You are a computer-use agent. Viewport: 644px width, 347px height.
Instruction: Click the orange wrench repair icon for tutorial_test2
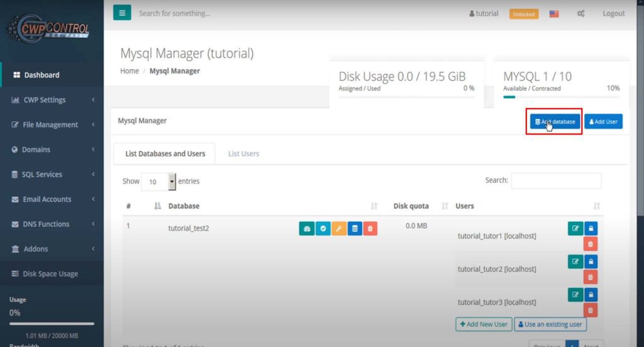338,229
